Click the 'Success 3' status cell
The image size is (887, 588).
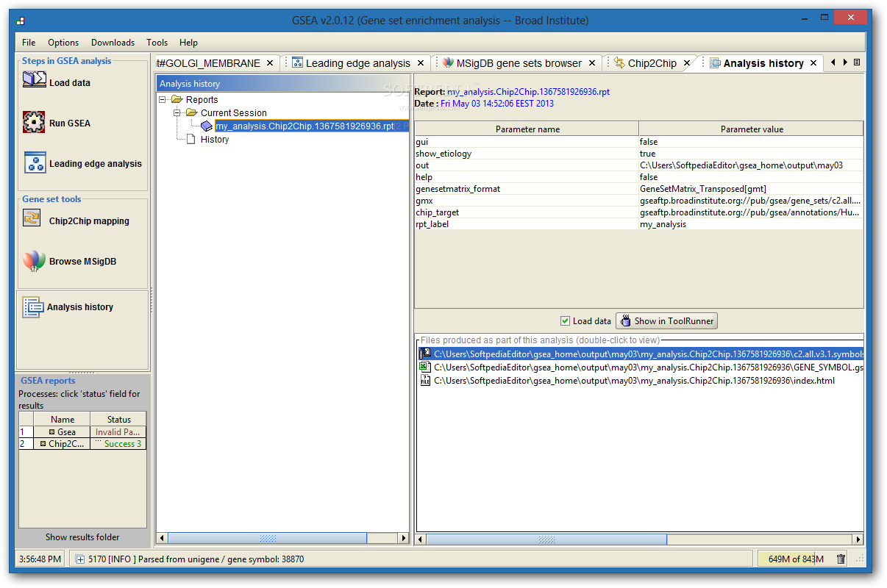pyautogui.click(x=118, y=444)
